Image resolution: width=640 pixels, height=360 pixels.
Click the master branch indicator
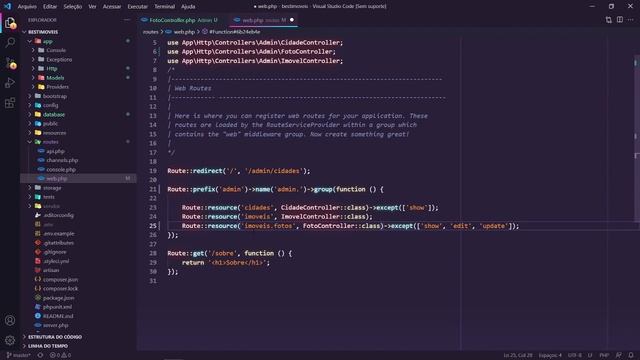point(19,355)
